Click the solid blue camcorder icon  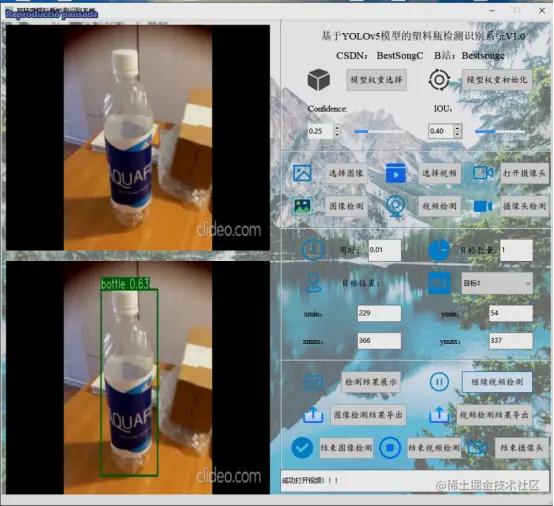483,206
